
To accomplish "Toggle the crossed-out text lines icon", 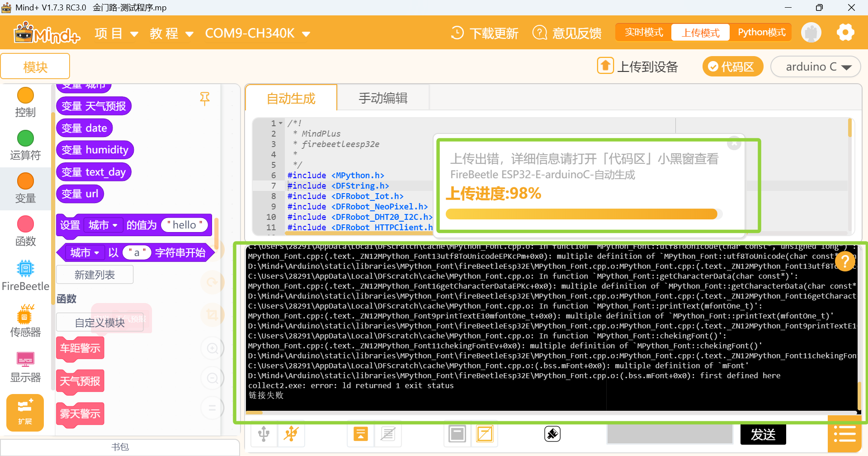I will [388, 434].
